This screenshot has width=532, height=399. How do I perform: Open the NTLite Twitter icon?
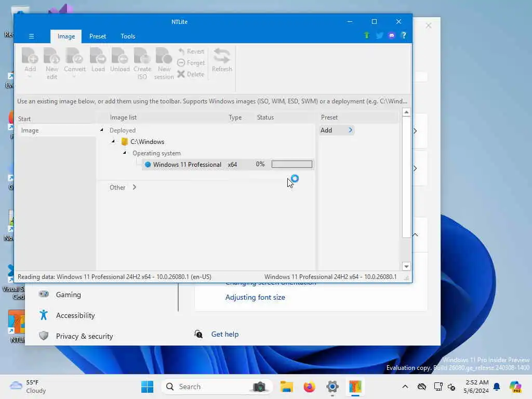[x=379, y=35]
